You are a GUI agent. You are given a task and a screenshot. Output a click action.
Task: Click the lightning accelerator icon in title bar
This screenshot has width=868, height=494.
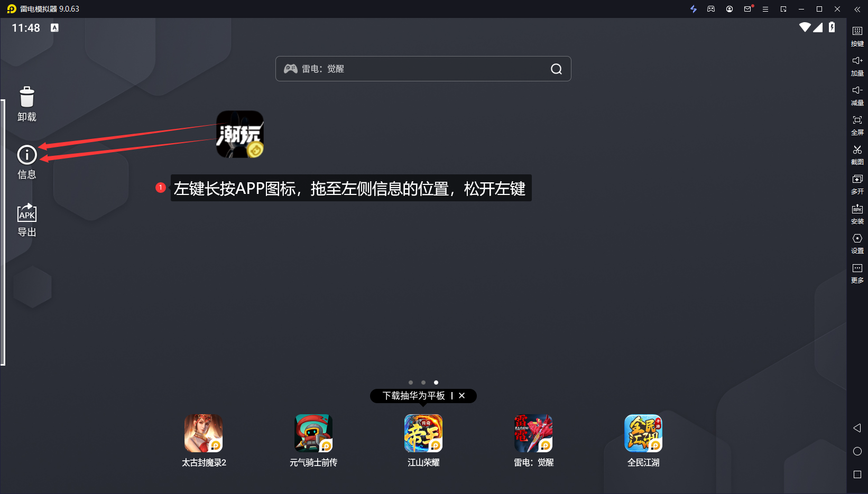[x=694, y=9]
